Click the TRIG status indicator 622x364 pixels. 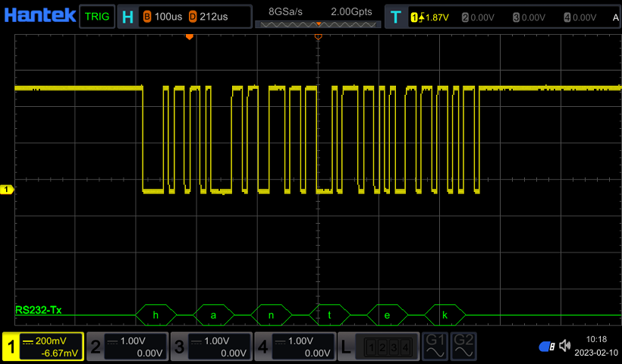96,16
